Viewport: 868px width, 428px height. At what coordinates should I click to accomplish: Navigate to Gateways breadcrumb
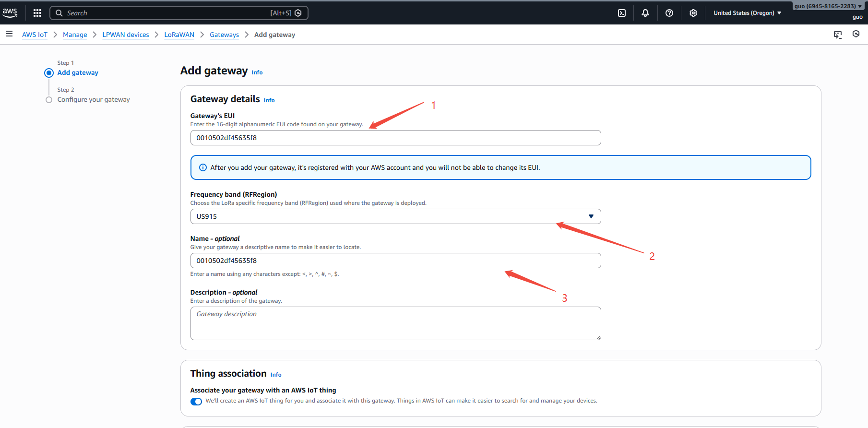(x=224, y=35)
